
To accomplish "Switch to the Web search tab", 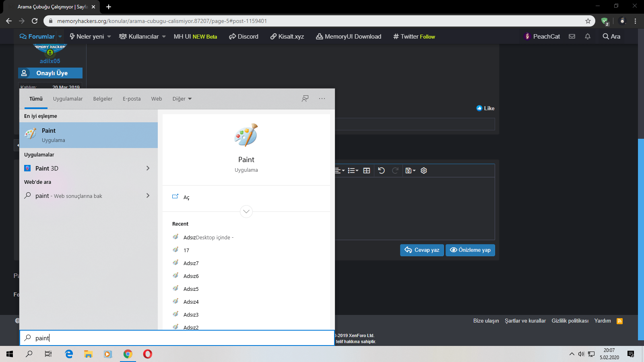I will coord(157,99).
